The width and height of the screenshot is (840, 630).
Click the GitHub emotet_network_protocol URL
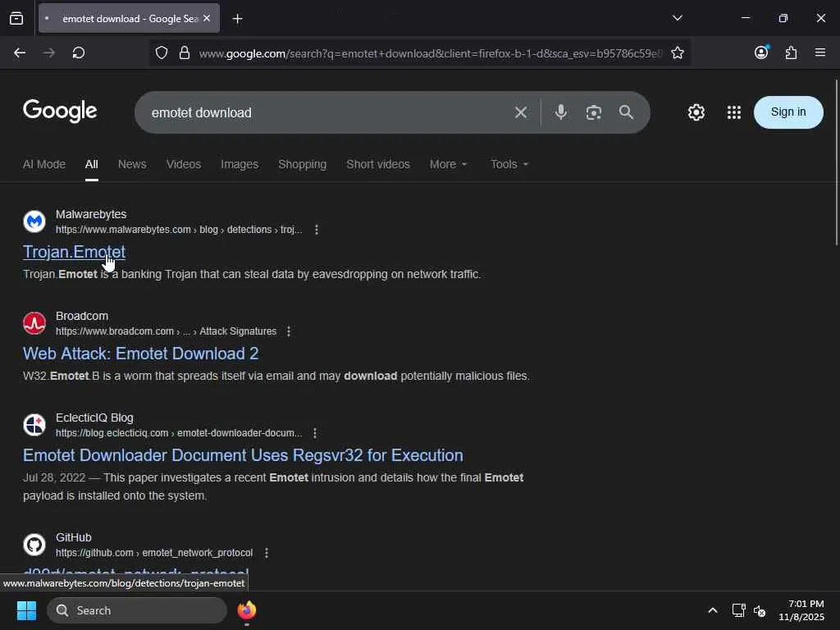[x=154, y=552]
